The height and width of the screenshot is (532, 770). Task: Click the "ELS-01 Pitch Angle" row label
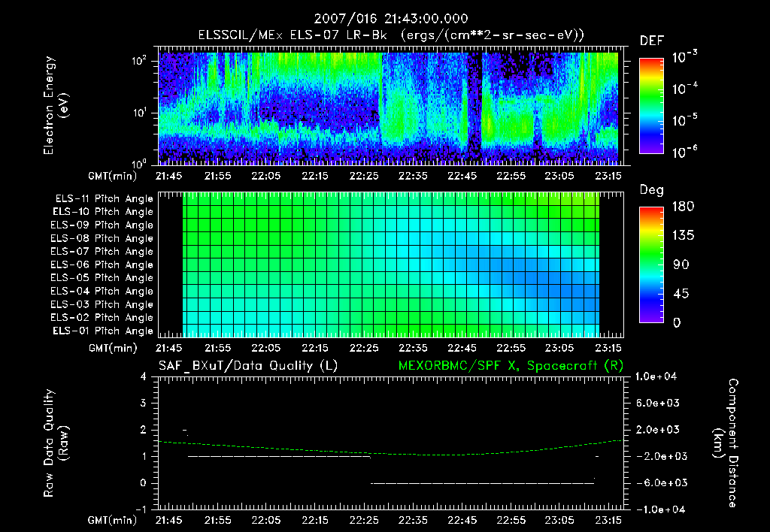coord(103,331)
